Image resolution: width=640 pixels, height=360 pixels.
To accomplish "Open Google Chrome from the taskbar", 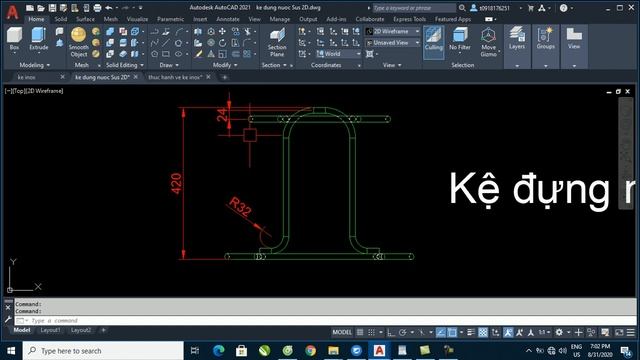I will [x=311, y=351].
